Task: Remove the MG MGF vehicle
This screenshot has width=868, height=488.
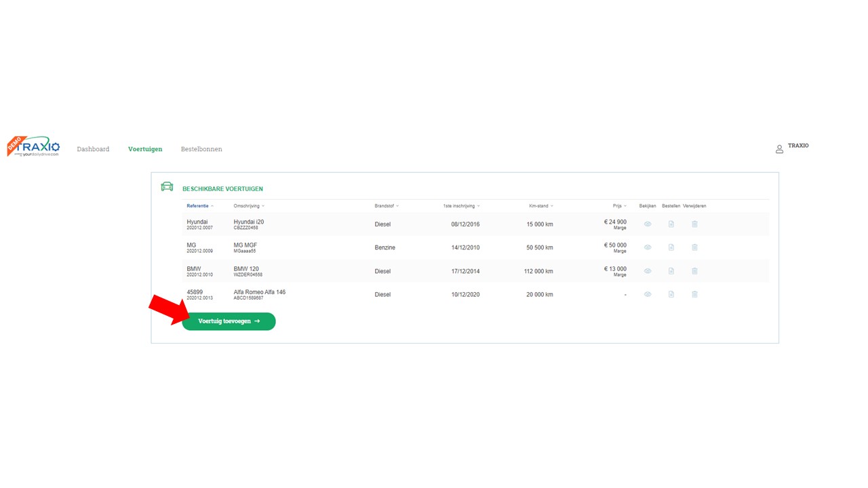Action: (694, 247)
